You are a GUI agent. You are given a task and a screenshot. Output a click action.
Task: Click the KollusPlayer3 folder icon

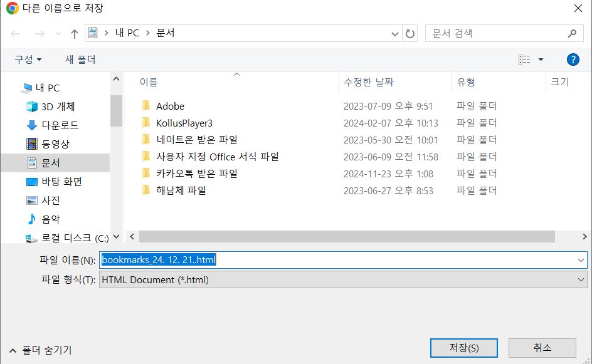146,123
